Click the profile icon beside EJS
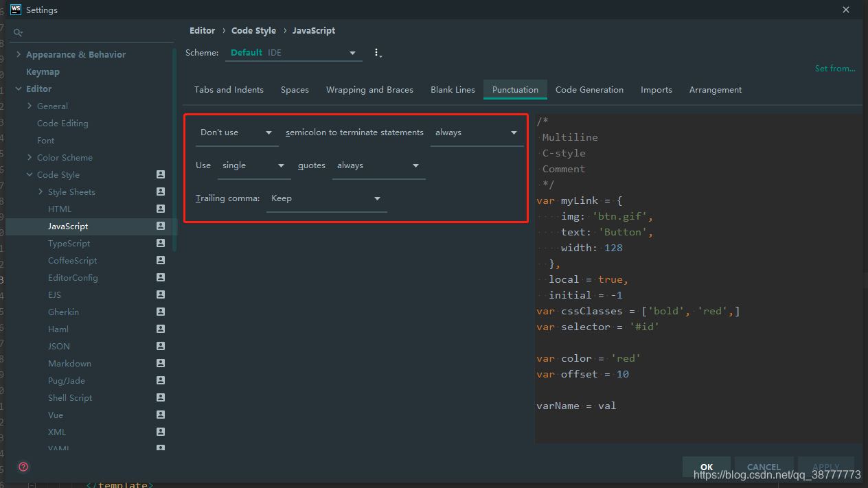This screenshot has width=868, height=488. [x=161, y=294]
